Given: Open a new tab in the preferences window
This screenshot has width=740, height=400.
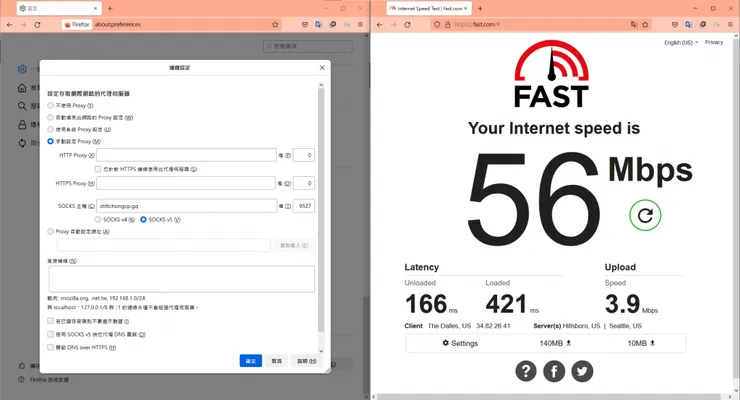Looking at the screenshot, I should pos(110,8).
